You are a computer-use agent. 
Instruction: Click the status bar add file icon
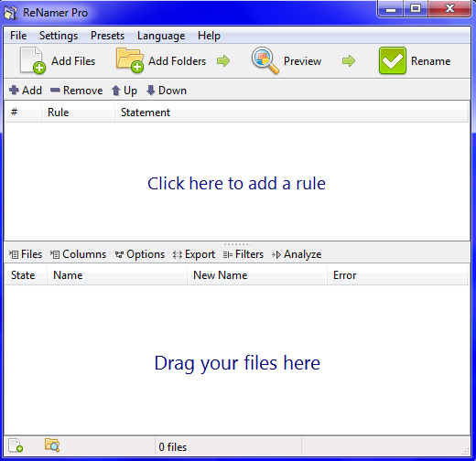coord(16,445)
